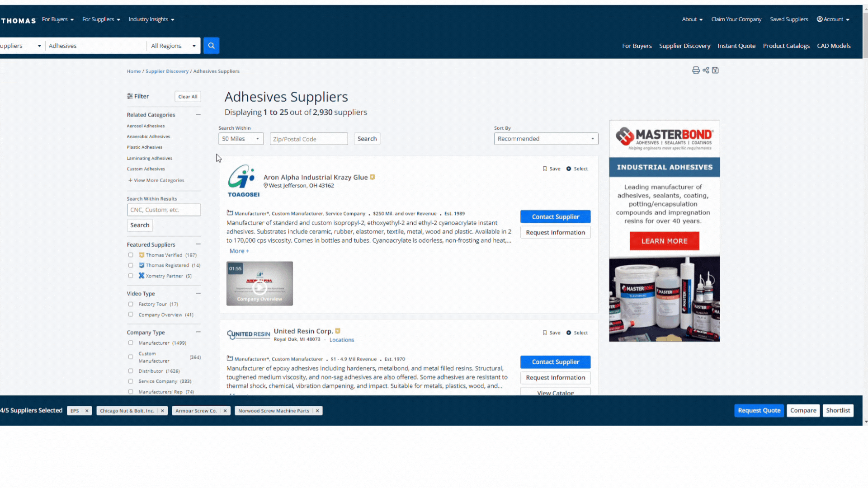Expand the Related Categories collapse arrow
The width and height of the screenshot is (868, 488).
[x=198, y=114]
